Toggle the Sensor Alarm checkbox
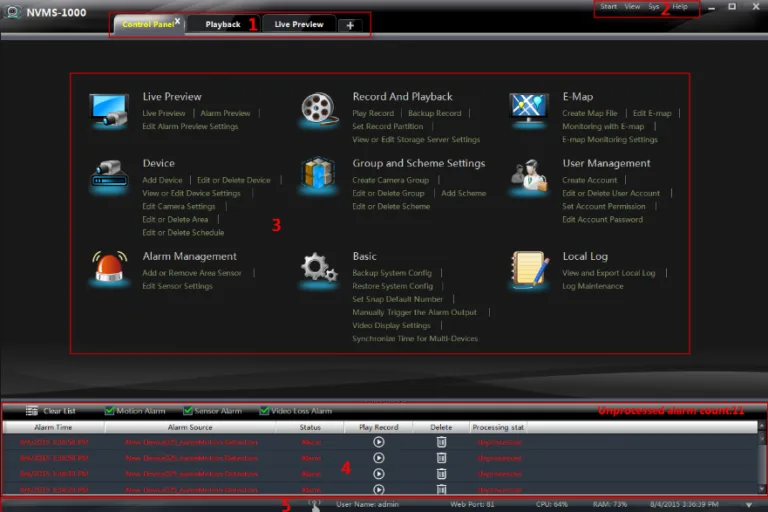Screen dimensions: 768x512 (x=187, y=411)
